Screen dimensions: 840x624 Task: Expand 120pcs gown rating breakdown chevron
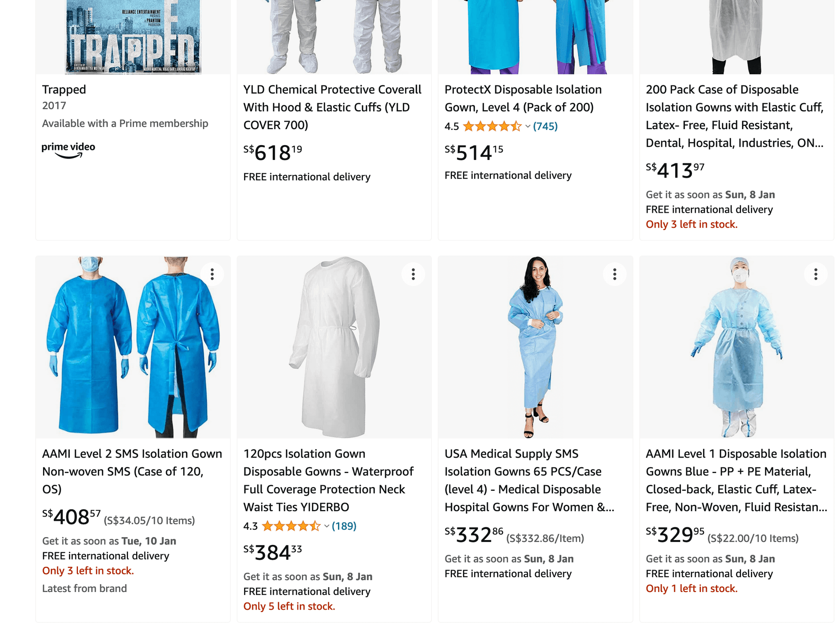point(326,526)
